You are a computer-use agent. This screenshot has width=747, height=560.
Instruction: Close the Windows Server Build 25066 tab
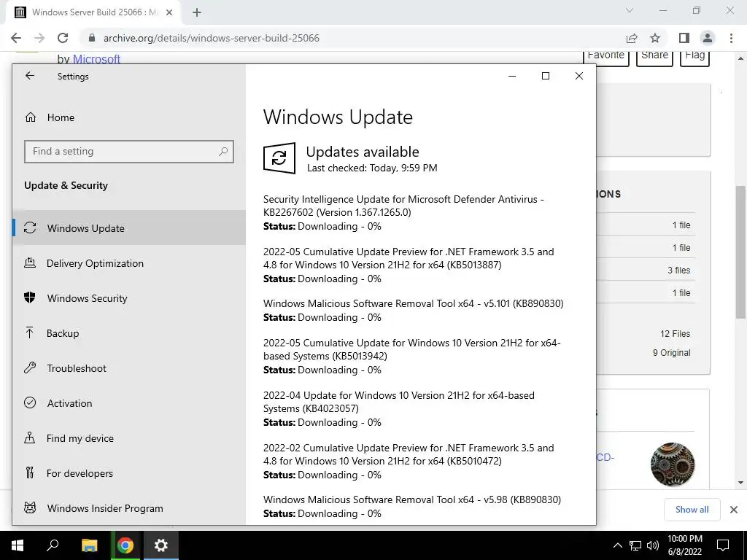click(169, 12)
